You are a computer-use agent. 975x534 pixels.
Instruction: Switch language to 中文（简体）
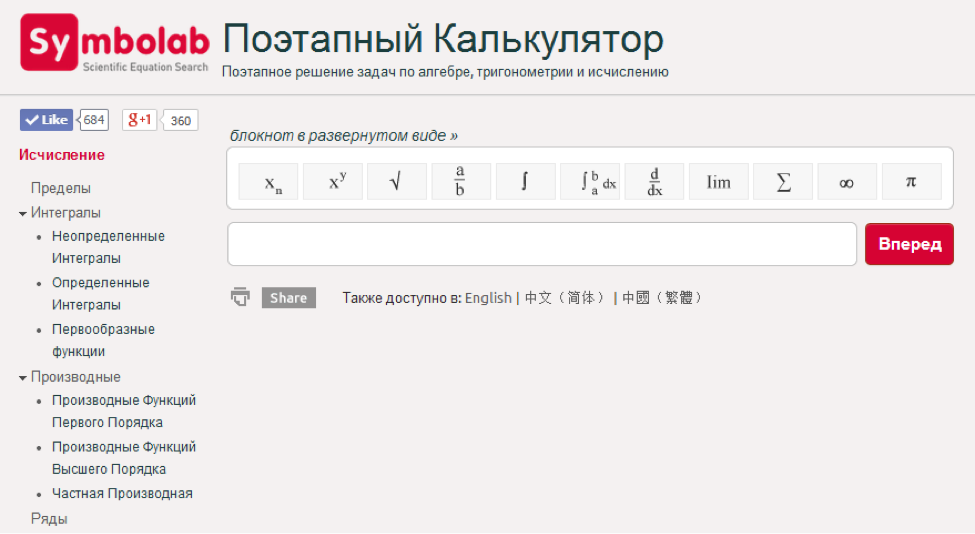point(565,298)
